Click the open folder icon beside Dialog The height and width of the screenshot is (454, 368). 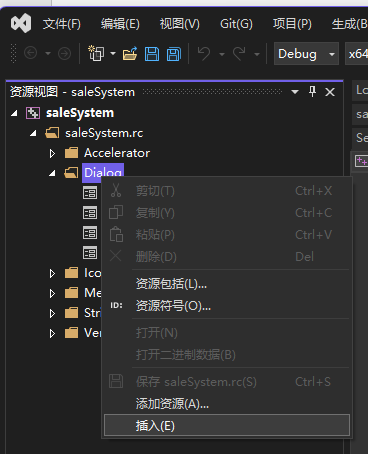[71, 173]
